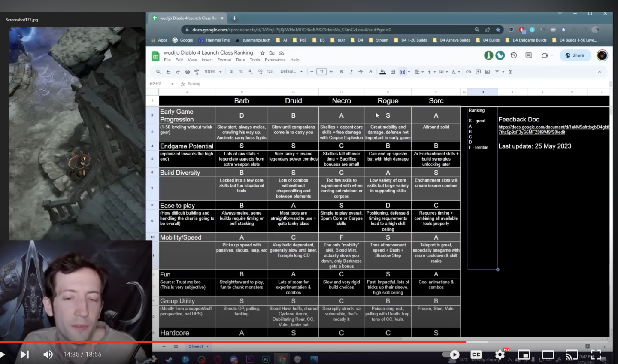Viewport: 618px width, 364px height.
Task: Click the increase decimal places icon
Action: [260, 72]
